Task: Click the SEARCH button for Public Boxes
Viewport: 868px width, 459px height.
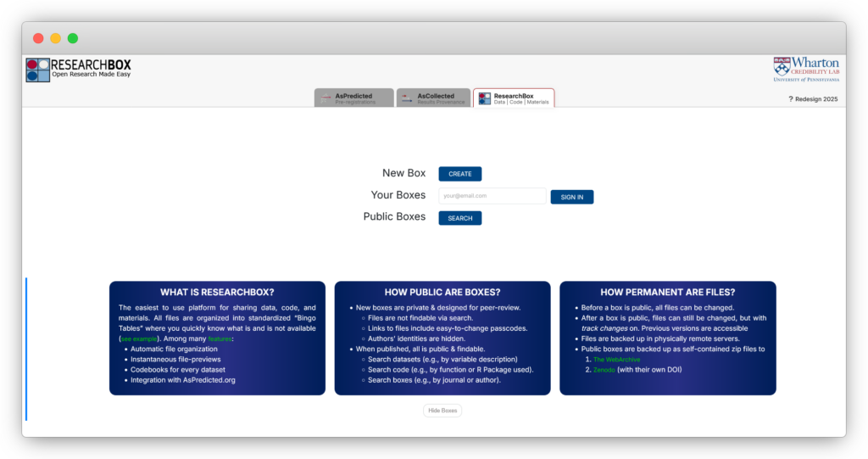Action: [460, 218]
